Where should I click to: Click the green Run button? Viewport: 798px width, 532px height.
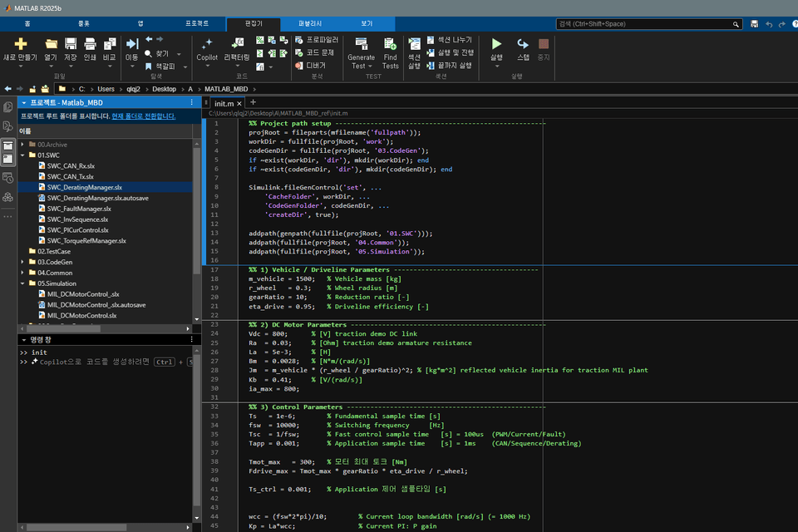(496, 44)
